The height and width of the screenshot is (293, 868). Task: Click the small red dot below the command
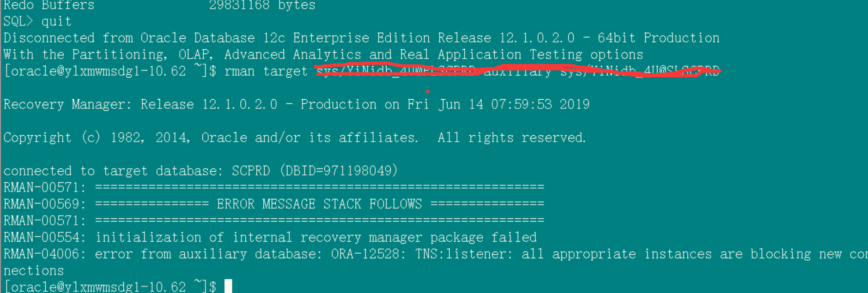click(428, 91)
